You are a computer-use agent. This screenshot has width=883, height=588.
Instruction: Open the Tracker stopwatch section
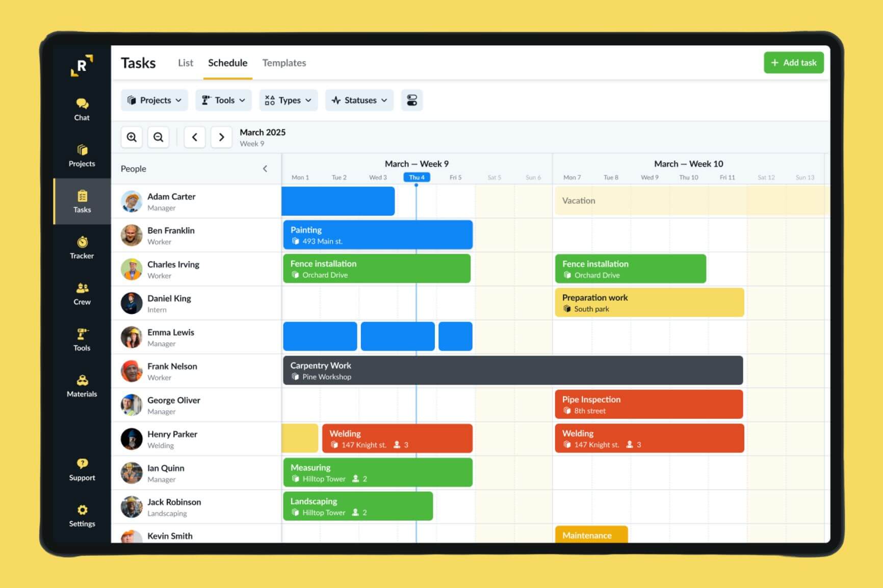(82, 248)
